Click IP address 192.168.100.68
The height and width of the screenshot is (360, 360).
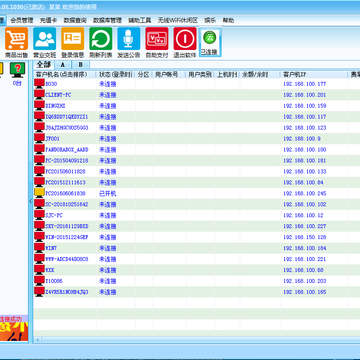coord(303,270)
